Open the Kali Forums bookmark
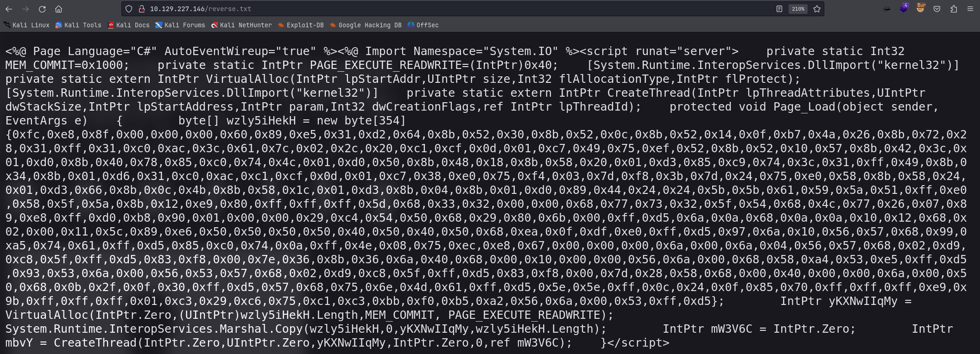 (180, 25)
